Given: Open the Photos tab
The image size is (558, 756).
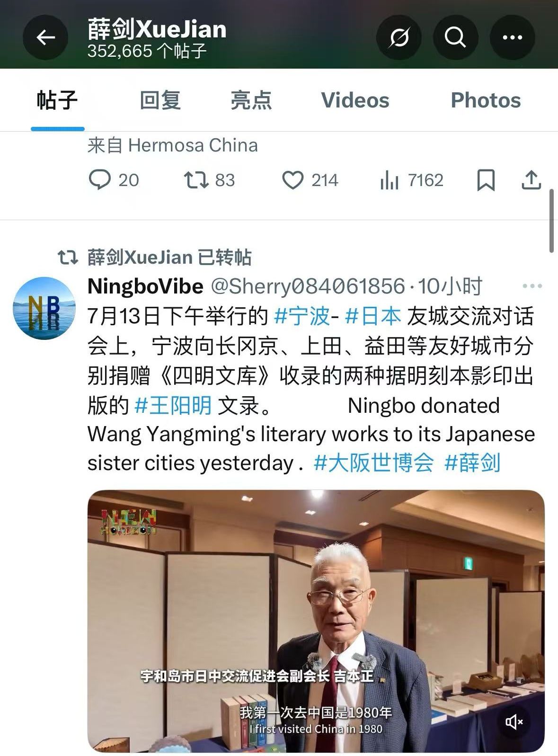Looking at the screenshot, I should pos(486,100).
